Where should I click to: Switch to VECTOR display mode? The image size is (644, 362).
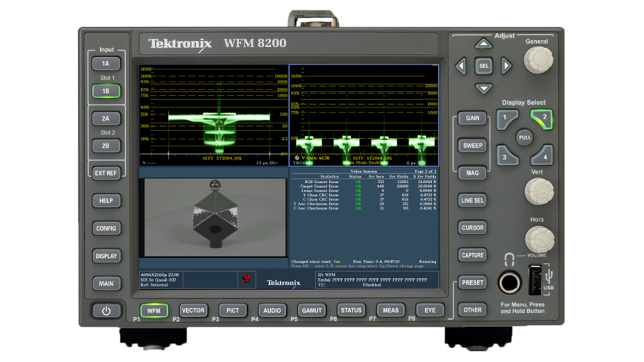coord(193,310)
